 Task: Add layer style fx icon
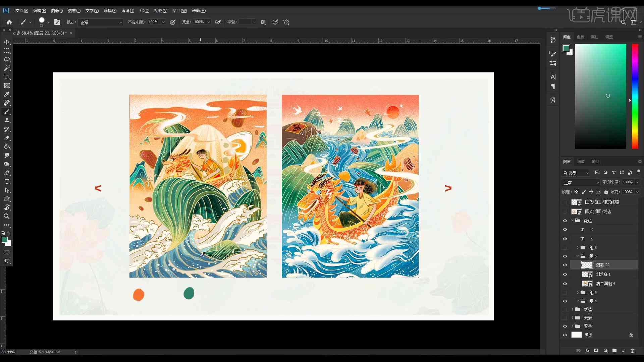[587, 351]
